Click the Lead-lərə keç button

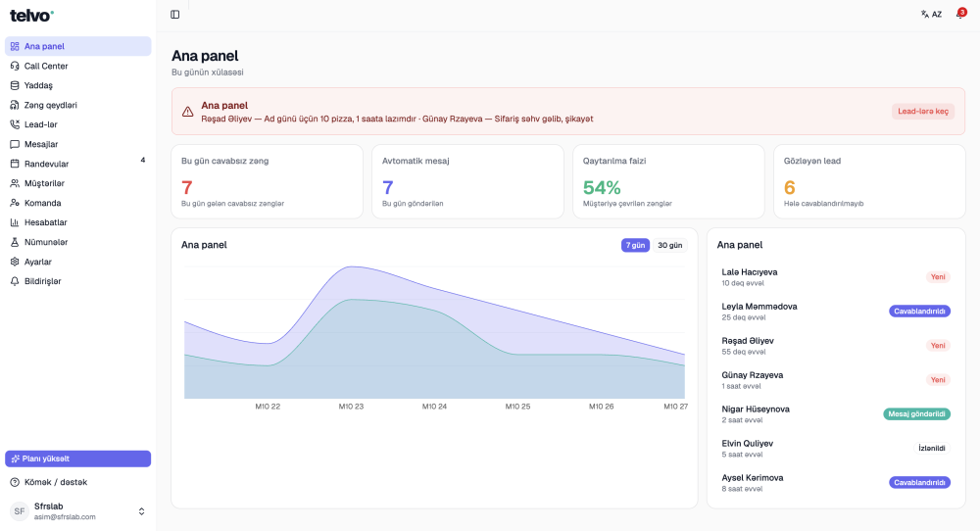click(x=922, y=112)
